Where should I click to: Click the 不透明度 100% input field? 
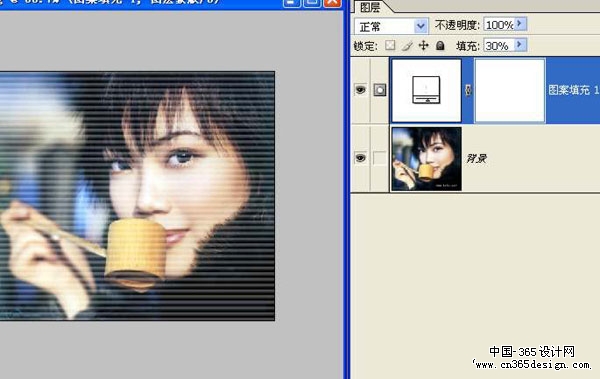499,25
